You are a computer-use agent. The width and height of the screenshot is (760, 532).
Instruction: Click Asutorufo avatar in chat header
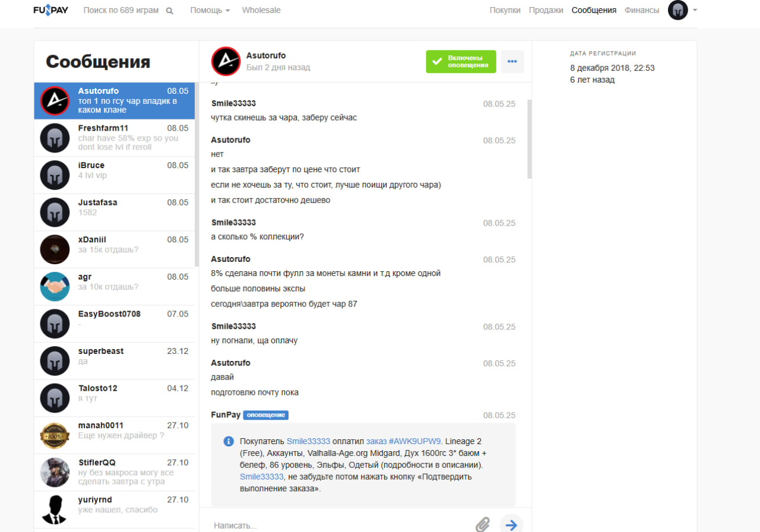tap(226, 61)
